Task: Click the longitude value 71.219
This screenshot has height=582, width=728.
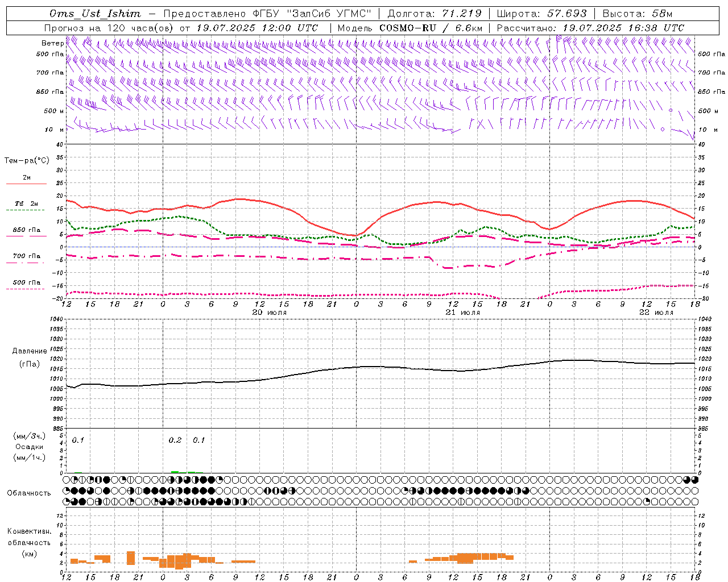Action: [461, 14]
